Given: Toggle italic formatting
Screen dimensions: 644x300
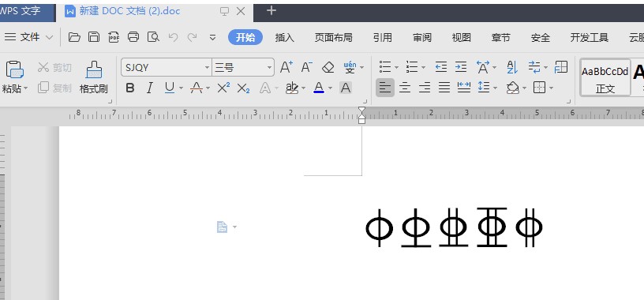Looking at the screenshot, I should point(150,88).
